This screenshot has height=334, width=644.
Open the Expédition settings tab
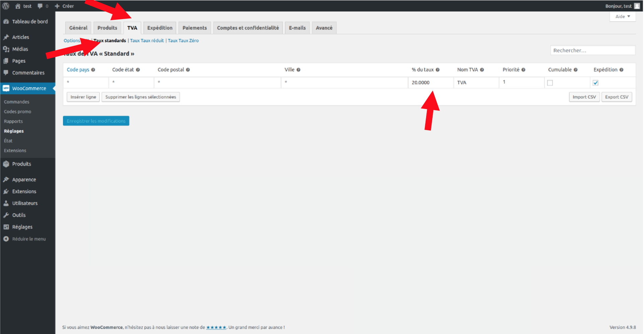[160, 28]
